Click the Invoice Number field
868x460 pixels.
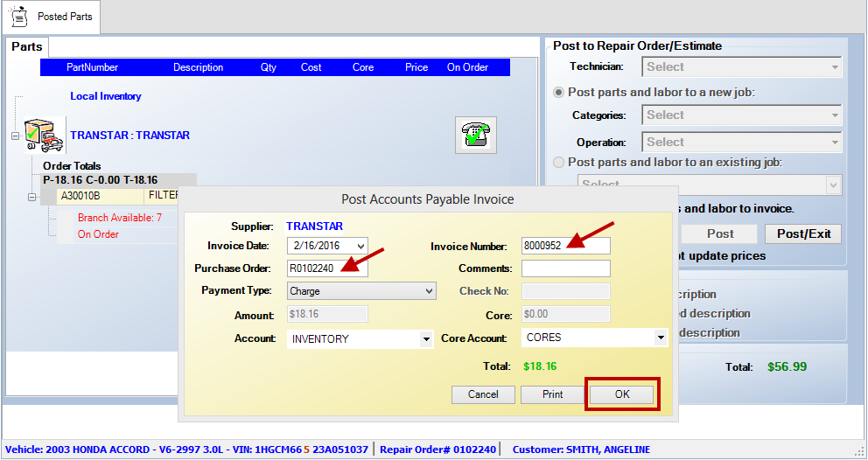(565, 247)
